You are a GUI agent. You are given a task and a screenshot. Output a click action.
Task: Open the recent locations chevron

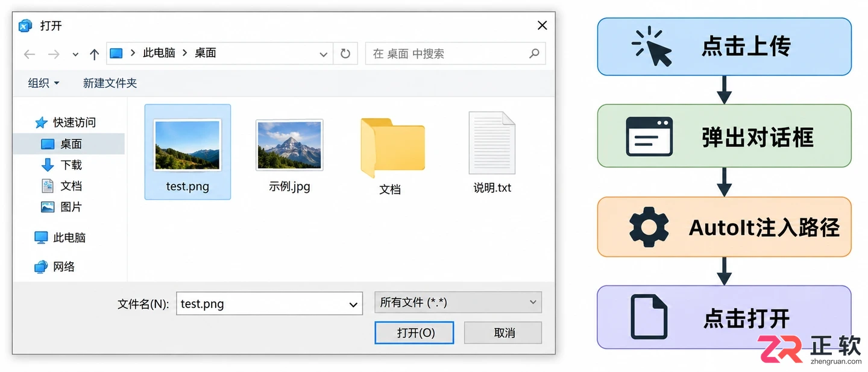click(75, 54)
